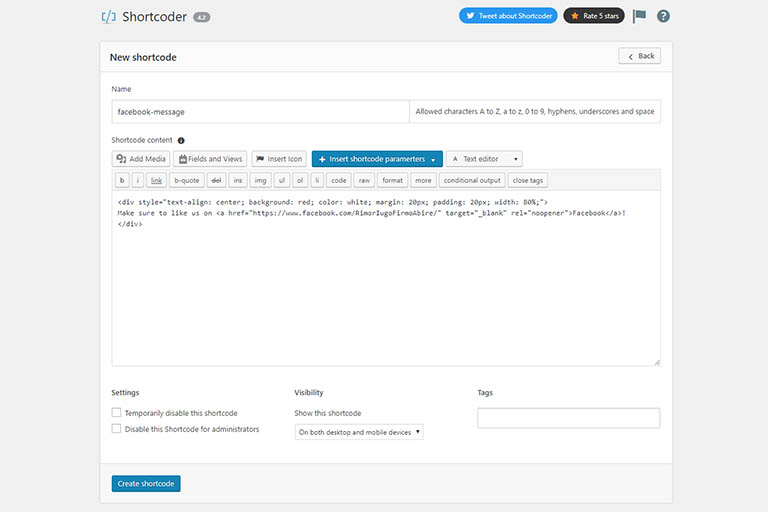
Task: Click the Tags input field
Action: coord(569,418)
